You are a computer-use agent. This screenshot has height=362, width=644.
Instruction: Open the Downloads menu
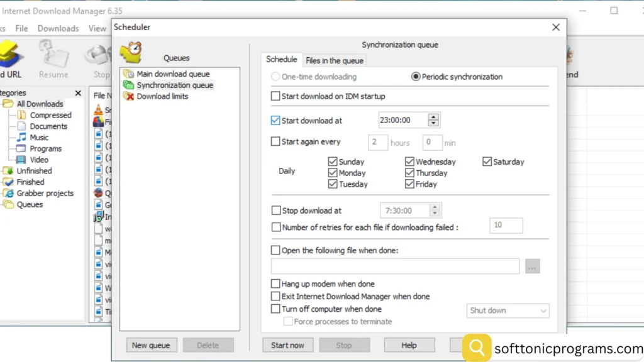click(x=58, y=28)
